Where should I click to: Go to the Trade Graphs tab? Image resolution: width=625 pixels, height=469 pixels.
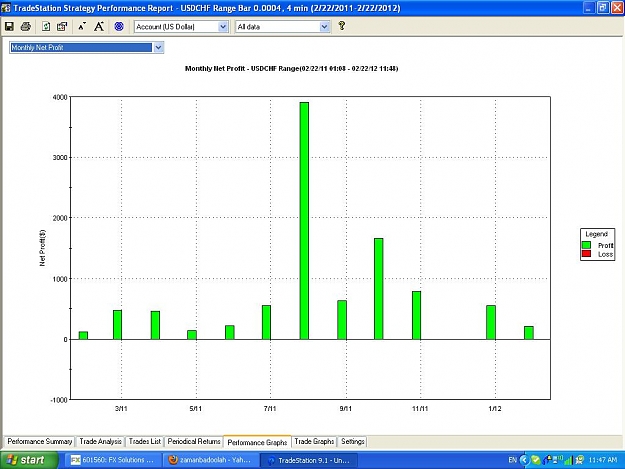coord(314,442)
